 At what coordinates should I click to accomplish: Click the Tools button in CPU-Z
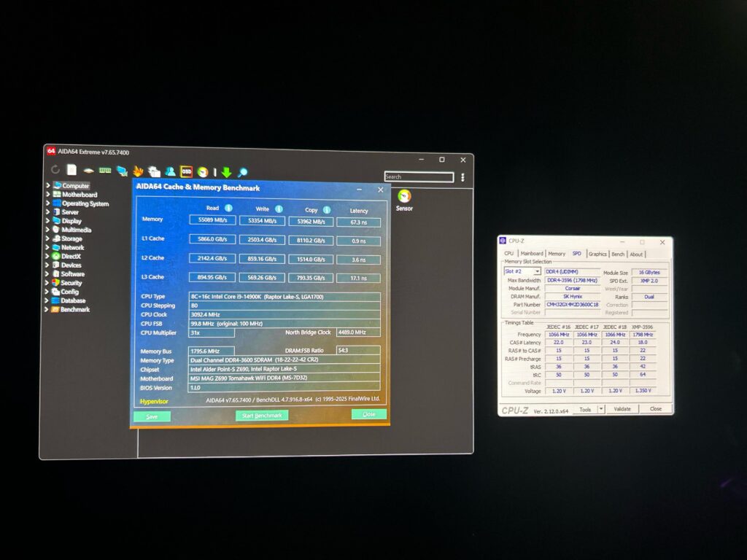click(585, 409)
